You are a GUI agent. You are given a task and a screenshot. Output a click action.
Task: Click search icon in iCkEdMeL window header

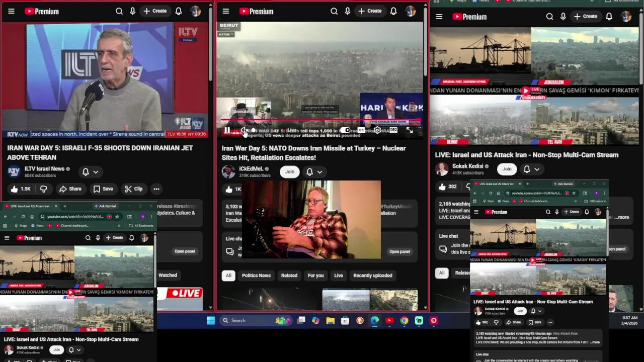(334, 11)
